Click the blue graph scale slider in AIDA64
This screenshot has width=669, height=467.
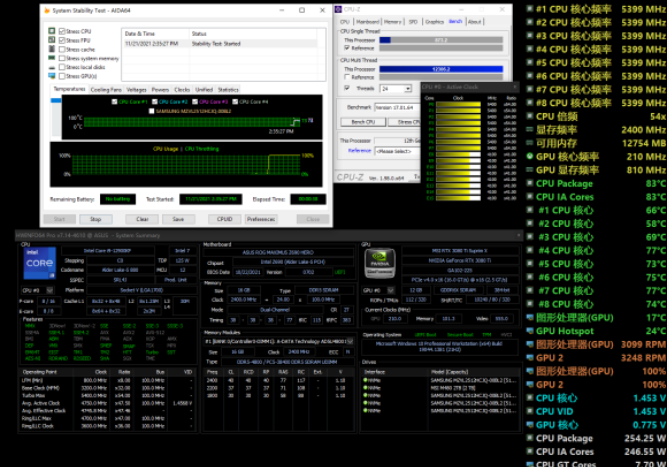point(55,101)
